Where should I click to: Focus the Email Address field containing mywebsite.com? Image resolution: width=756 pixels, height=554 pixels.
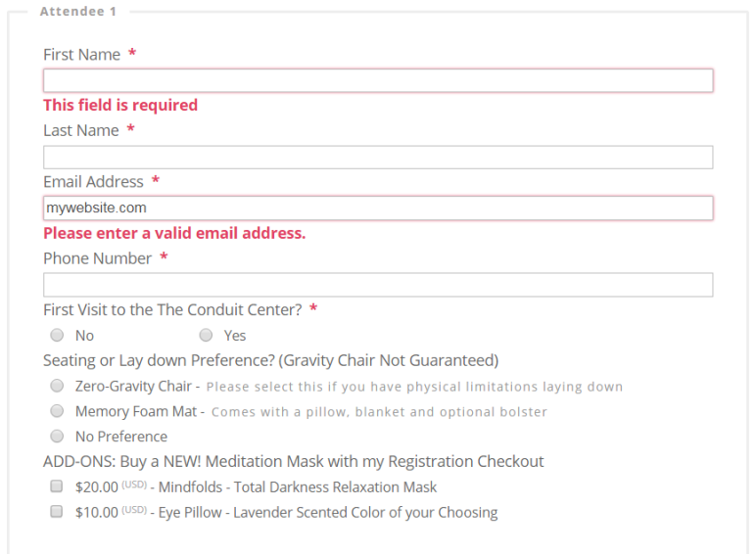378,208
